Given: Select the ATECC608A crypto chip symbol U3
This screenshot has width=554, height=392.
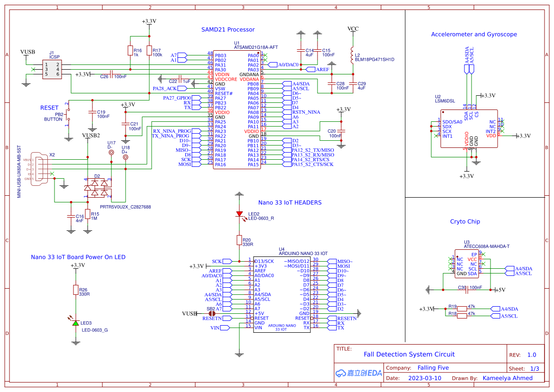Looking at the screenshot, I should [x=467, y=264].
